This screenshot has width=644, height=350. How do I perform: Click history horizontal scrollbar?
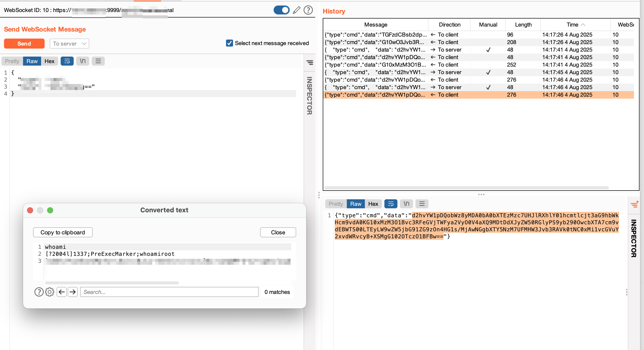(466, 188)
